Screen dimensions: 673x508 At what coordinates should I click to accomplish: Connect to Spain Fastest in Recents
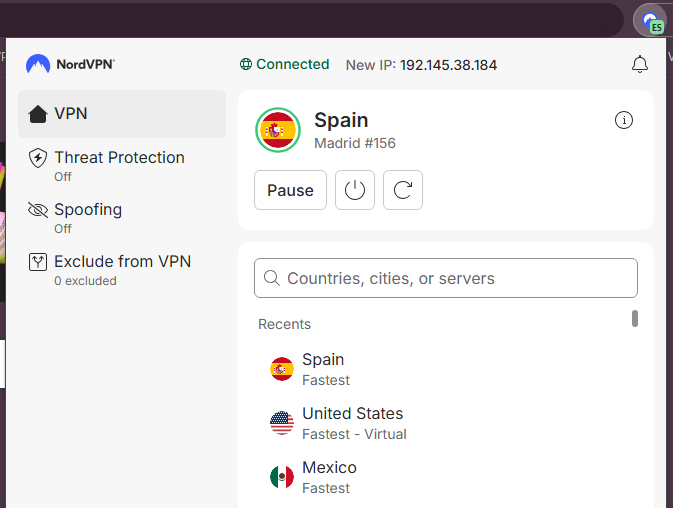444,369
